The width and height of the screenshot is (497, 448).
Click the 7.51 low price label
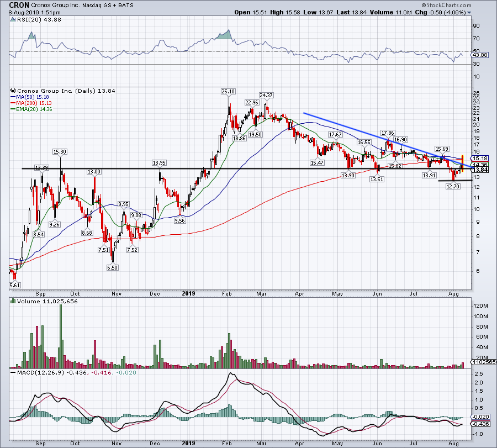point(103,250)
